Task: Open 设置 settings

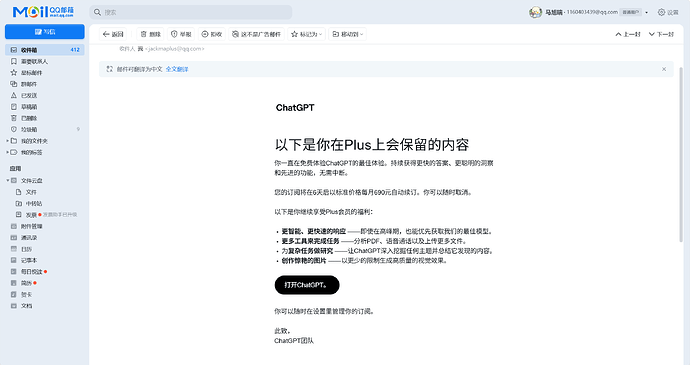Action: pyautogui.click(x=668, y=12)
